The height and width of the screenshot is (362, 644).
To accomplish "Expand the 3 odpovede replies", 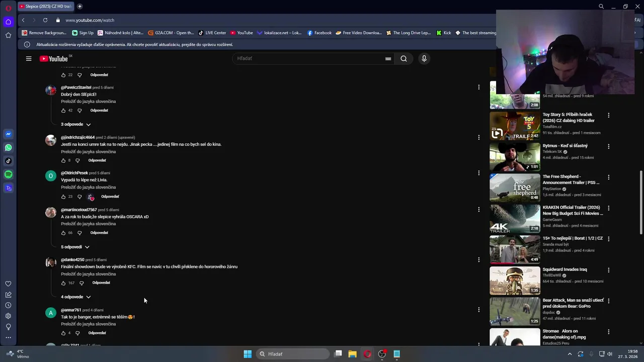I will [76, 124].
